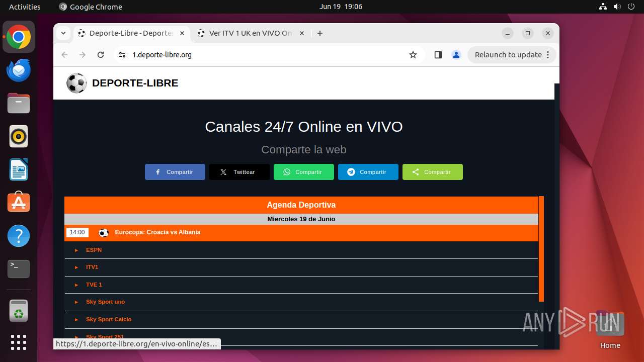Show applications grid
The height and width of the screenshot is (362, 644).
19,342
